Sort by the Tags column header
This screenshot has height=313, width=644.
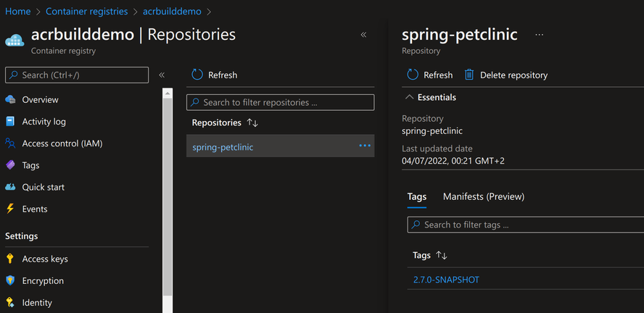tap(430, 255)
